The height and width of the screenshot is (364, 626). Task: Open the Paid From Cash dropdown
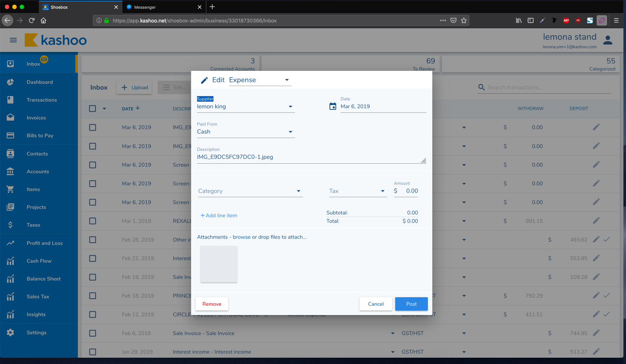coord(245,132)
